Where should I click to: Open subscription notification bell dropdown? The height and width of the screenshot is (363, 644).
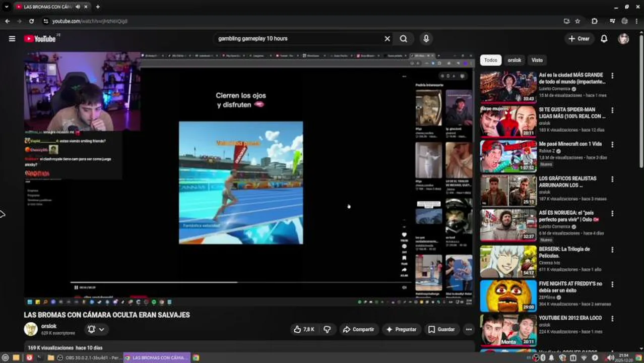point(96,329)
